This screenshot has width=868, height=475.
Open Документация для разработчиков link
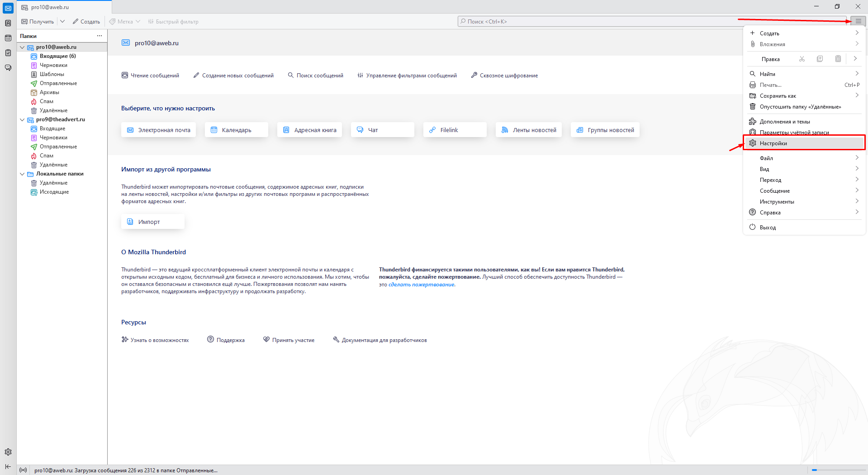tap(380, 340)
